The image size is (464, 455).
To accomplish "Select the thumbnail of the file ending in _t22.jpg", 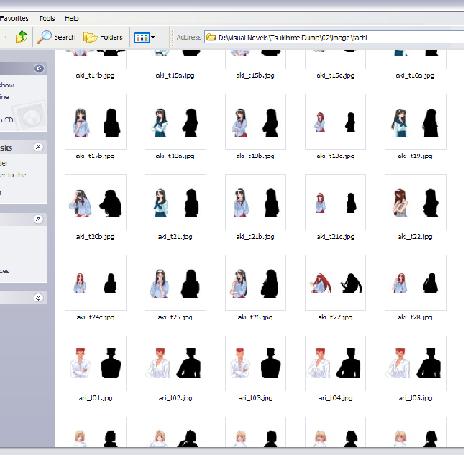I will [x=415, y=203].
